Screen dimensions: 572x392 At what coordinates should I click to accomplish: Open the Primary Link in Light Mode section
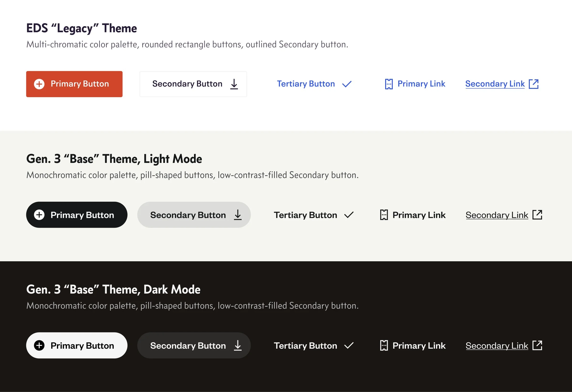pos(413,215)
